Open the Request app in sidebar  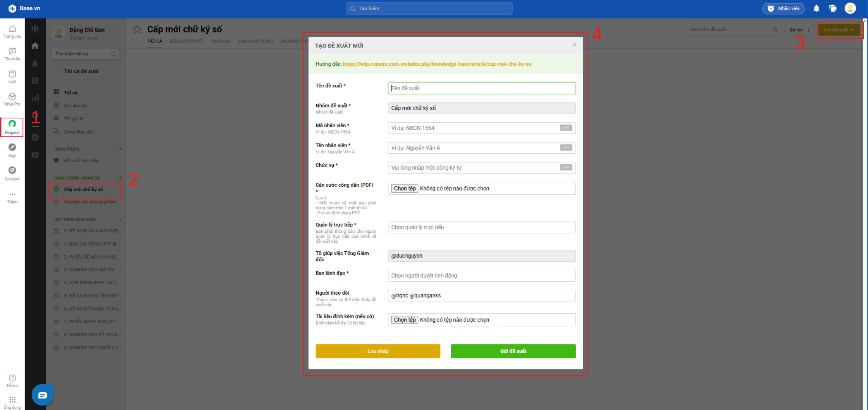[x=12, y=127]
